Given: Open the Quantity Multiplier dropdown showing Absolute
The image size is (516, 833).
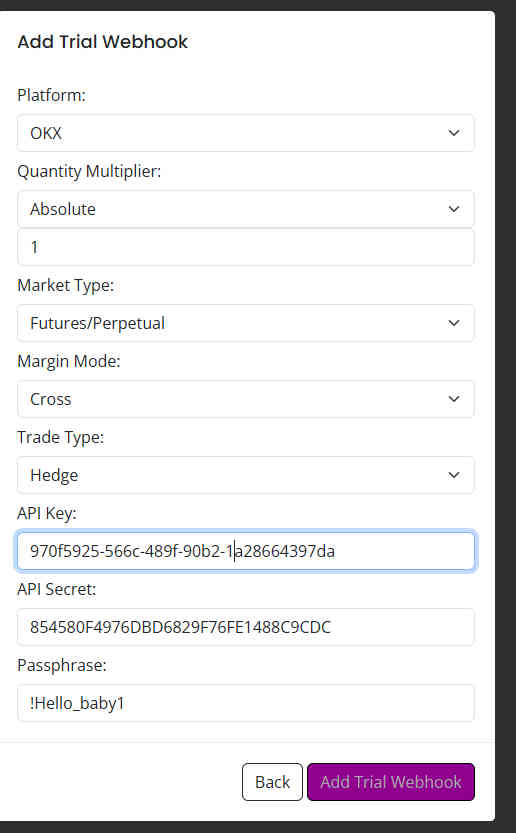Looking at the screenshot, I should (x=246, y=209).
